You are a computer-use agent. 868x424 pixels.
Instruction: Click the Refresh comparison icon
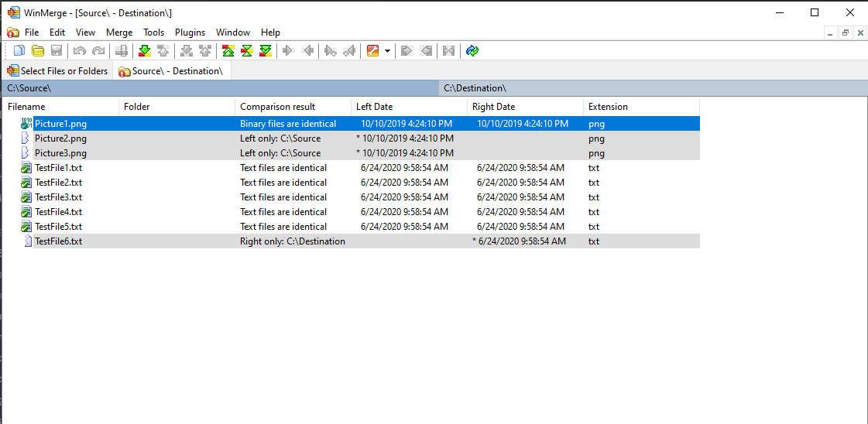[x=472, y=51]
